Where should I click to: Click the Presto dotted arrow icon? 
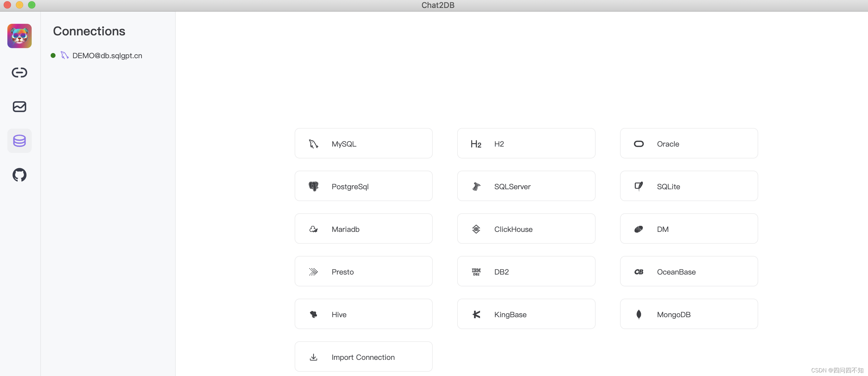tap(313, 272)
